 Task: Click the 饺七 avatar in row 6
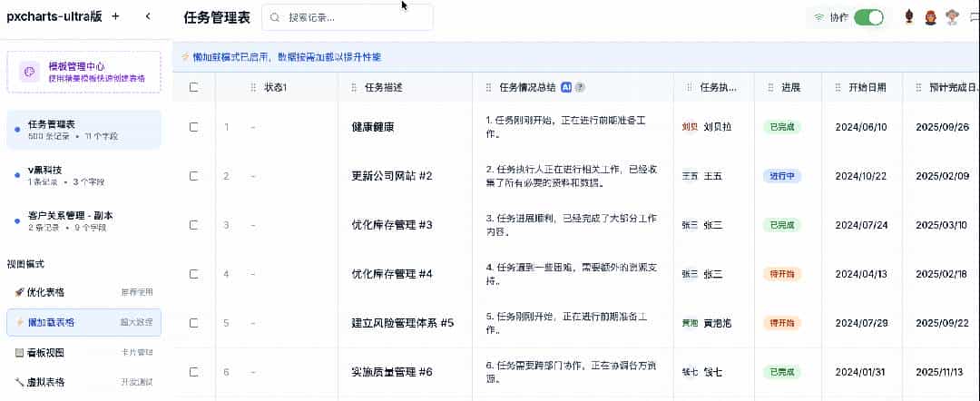pyautogui.click(x=690, y=372)
